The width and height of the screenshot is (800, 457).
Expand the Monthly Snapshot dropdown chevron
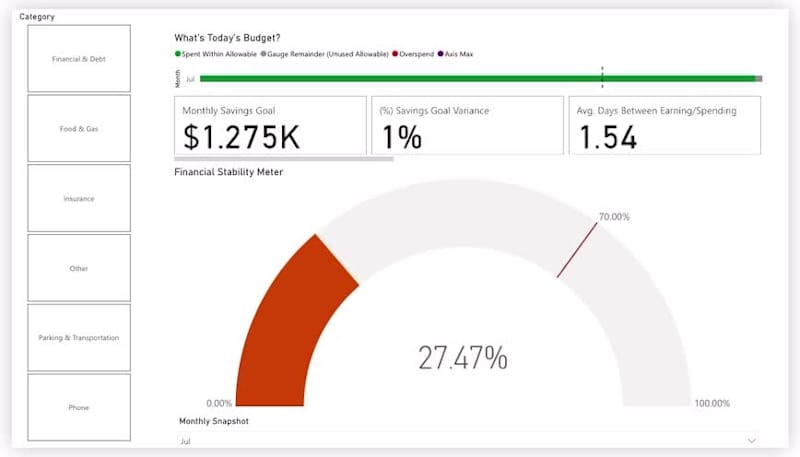pos(752,441)
